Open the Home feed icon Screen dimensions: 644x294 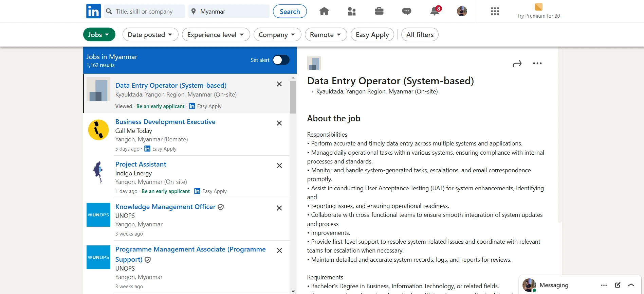[324, 11]
